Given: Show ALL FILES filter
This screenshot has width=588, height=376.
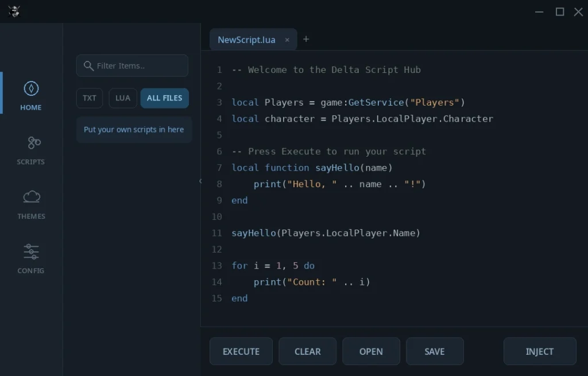Looking at the screenshot, I should click(165, 98).
